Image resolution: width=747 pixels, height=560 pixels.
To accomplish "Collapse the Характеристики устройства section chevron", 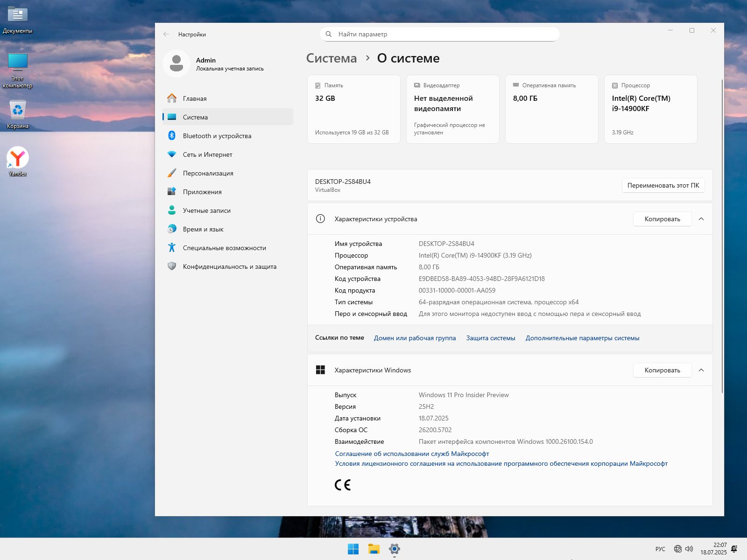I will click(x=701, y=218).
